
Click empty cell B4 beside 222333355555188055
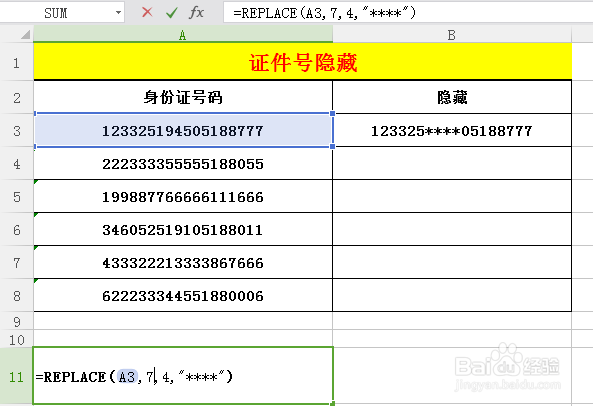coord(452,163)
